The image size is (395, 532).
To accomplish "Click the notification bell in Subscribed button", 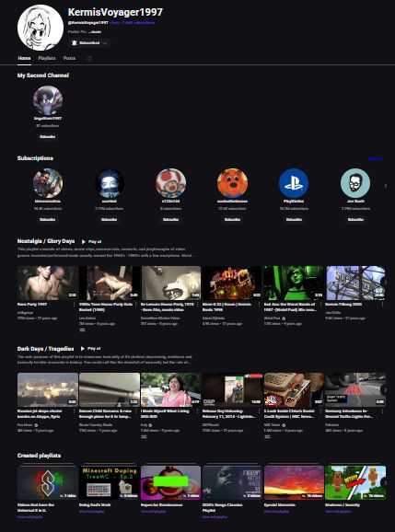I will pos(75,43).
